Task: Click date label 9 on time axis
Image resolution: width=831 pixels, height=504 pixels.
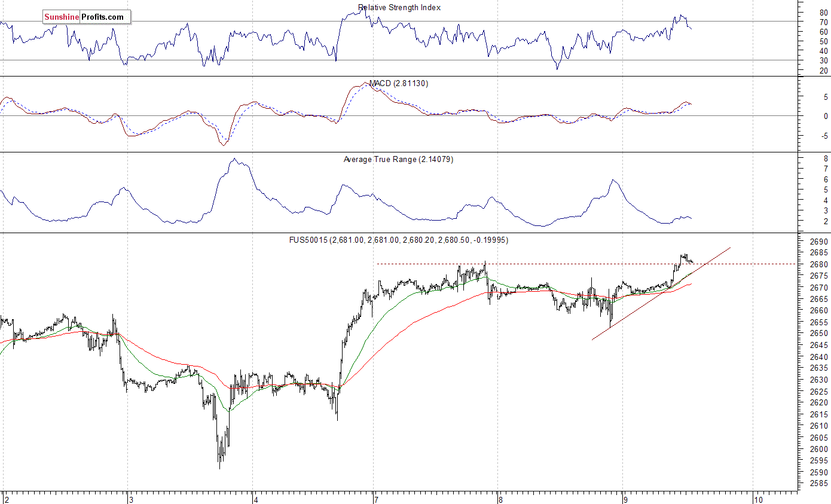Action: [x=625, y=499]
